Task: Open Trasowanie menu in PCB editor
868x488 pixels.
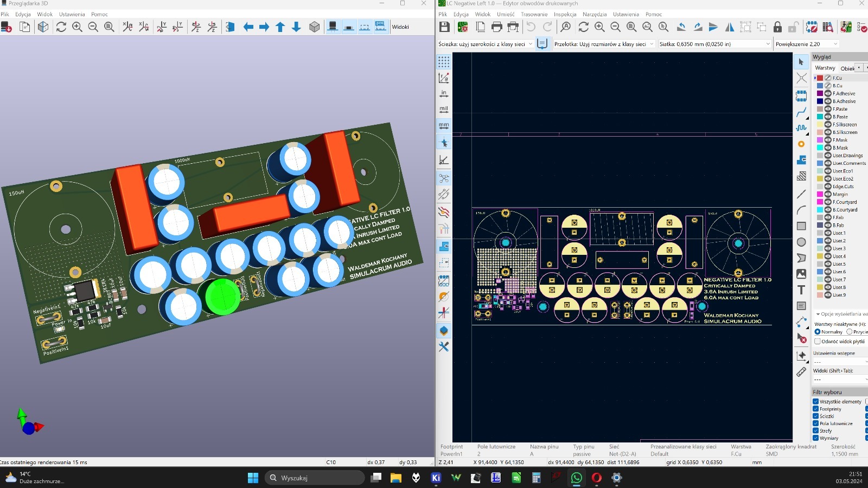Action: [534, 14]
